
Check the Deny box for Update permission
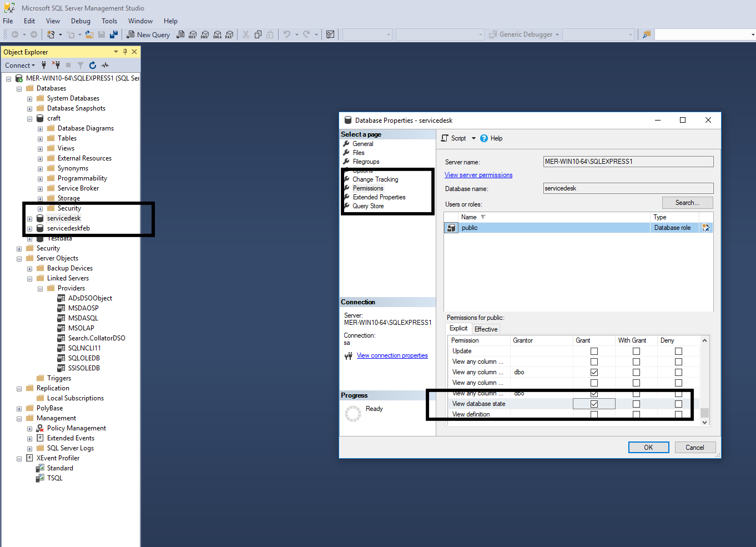click(x=678, y=351)
